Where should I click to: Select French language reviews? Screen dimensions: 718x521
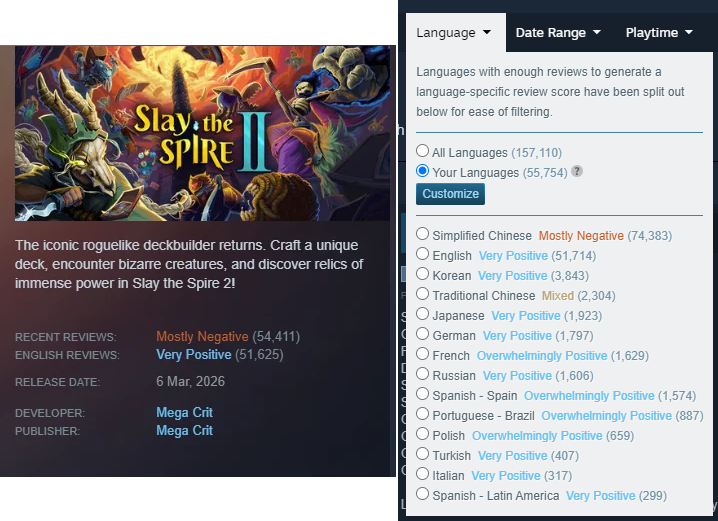422,354
